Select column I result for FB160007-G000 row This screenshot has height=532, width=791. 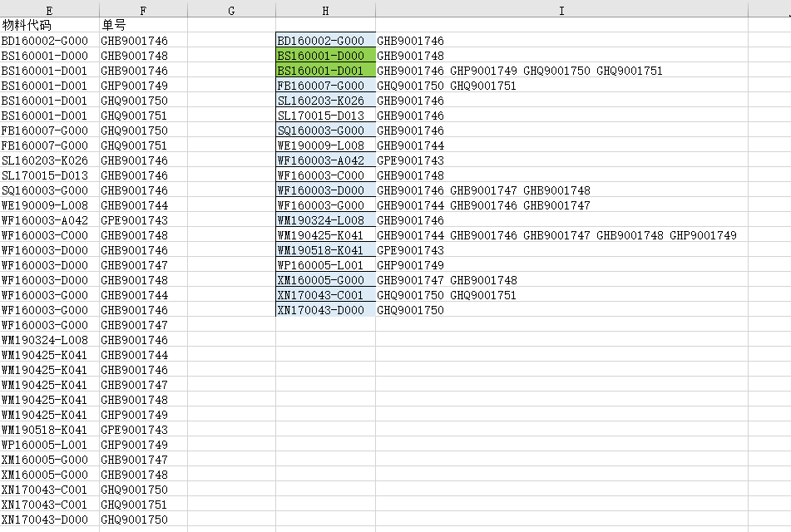561,86
